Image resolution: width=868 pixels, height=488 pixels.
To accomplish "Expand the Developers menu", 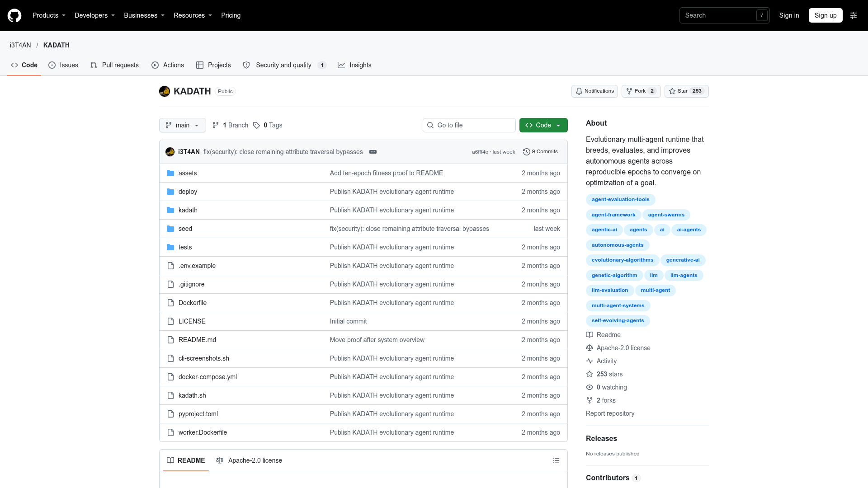I will coord(94,15).
